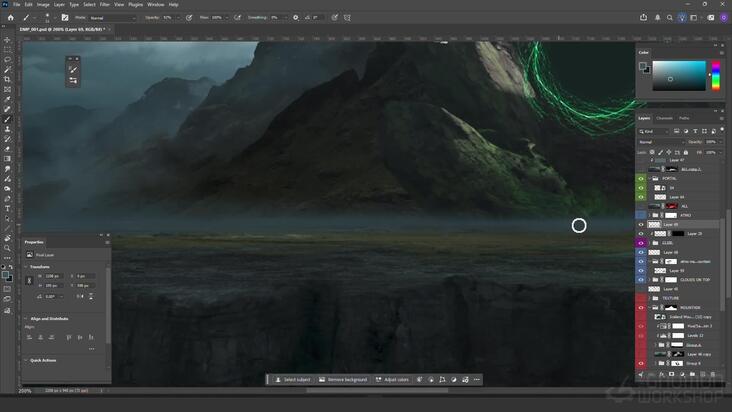Select the Eyedropper tool
This screenshot has height=412, width=732.
point(7,99)
